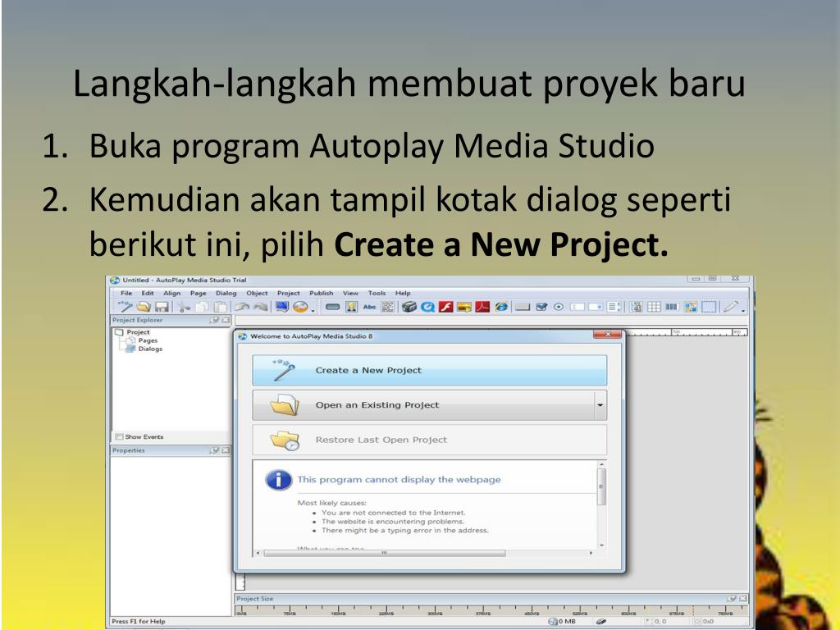Insert an Image object from the toolbar
This screenshot has height=630, width=840.
tap(351, 307)
